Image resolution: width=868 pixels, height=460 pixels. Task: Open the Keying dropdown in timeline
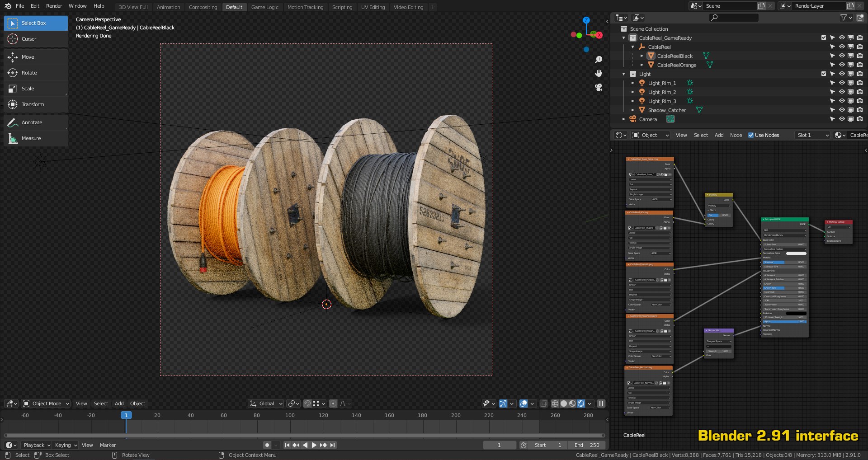point(66,445)
